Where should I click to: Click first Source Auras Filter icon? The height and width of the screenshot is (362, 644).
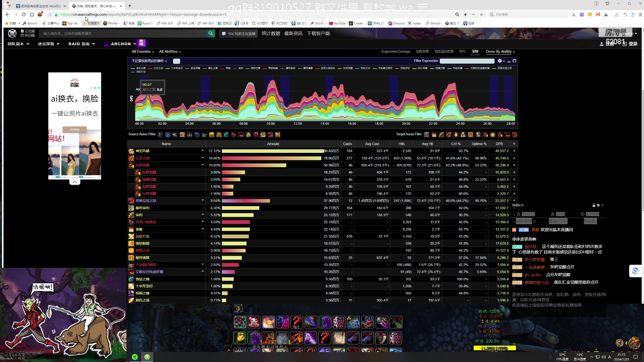(160, 134)
